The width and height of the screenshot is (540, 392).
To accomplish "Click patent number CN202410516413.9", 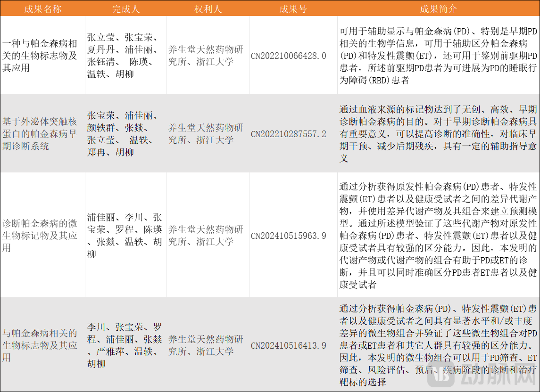I will click(288, 346).
